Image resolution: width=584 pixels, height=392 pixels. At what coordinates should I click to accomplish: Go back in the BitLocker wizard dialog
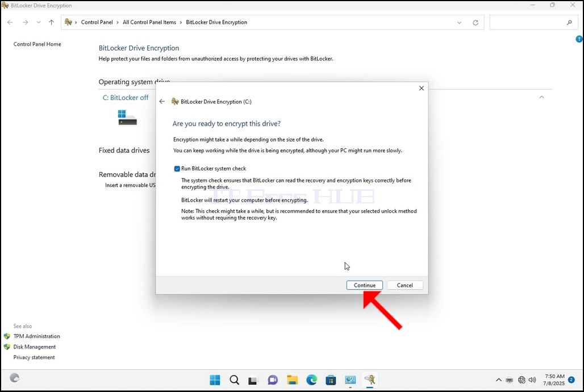pos(162,101)
